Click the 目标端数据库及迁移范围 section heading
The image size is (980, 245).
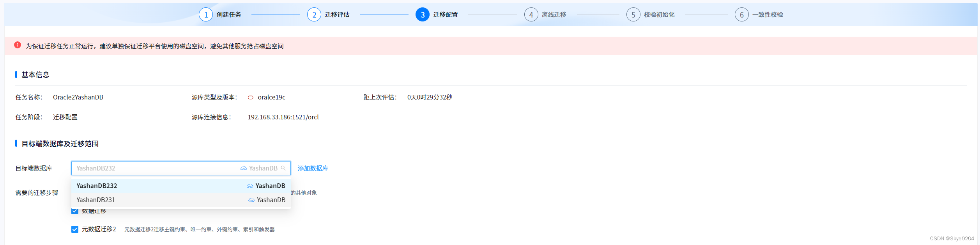point(60,144)
